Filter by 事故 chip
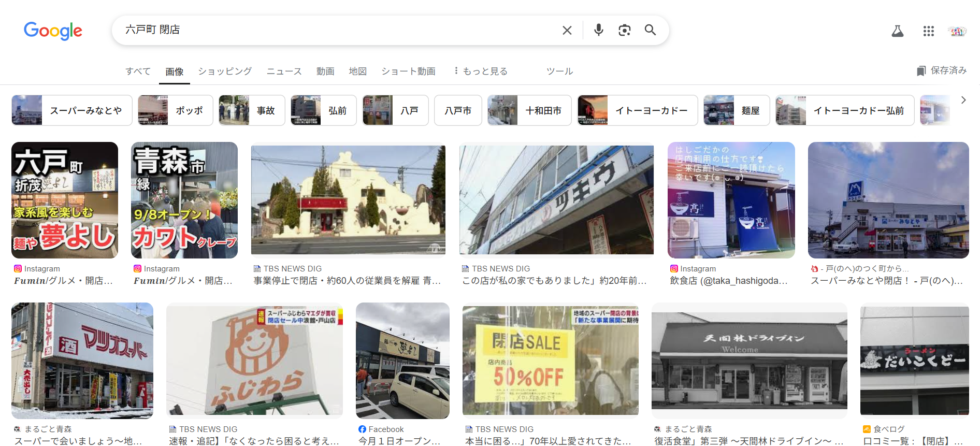Screen dimensions: 980x446 [252, 110]
